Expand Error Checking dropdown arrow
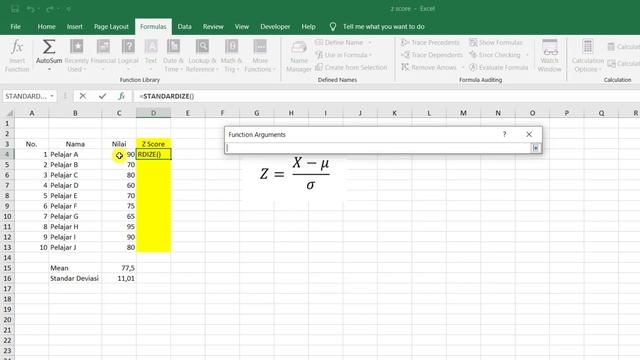Image resolution: width=640 pixels, height=360 pixels. coord(527,55)
